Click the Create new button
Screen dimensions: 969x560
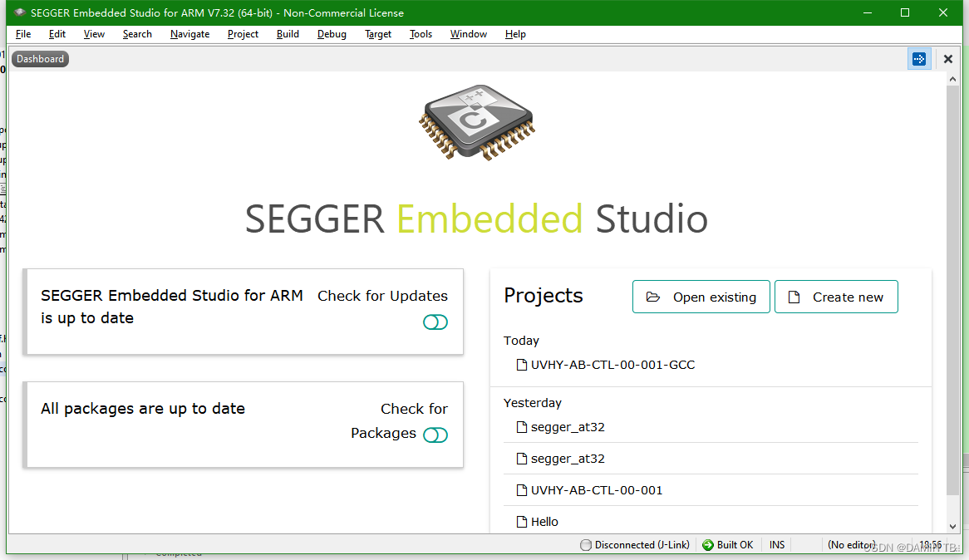tap(836, 297)
